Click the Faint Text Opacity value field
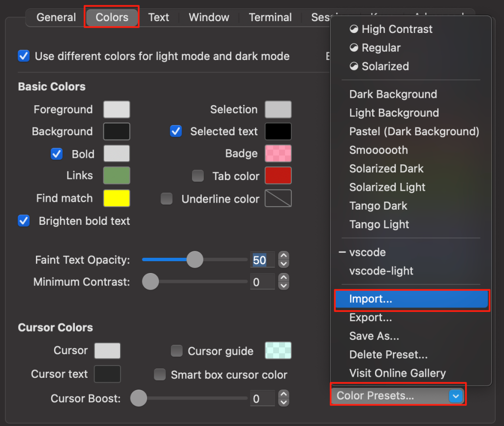Screen dimensions: 504x426 coord(262,260)
